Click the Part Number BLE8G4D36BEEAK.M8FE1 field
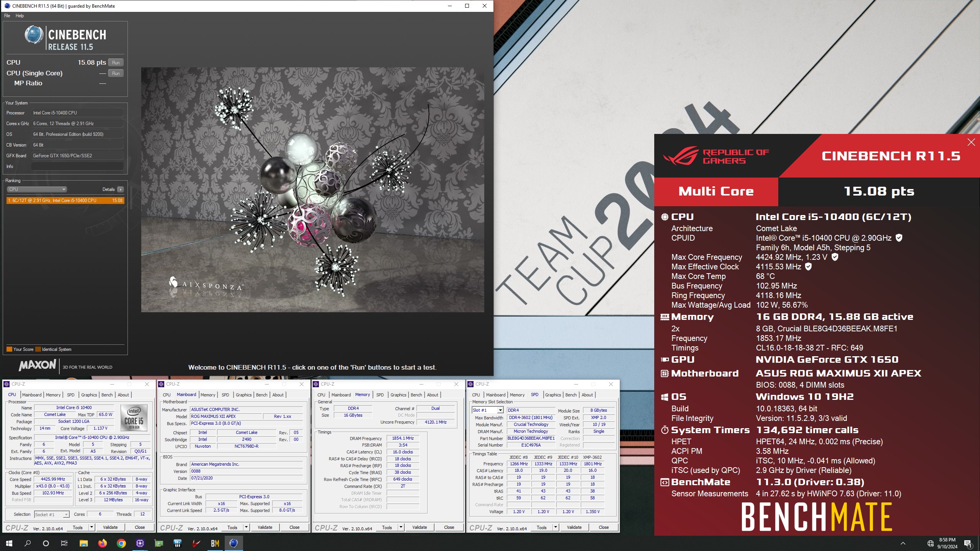Screen dimensions: 980x551 pyautogui.click(x=531, y=439)
